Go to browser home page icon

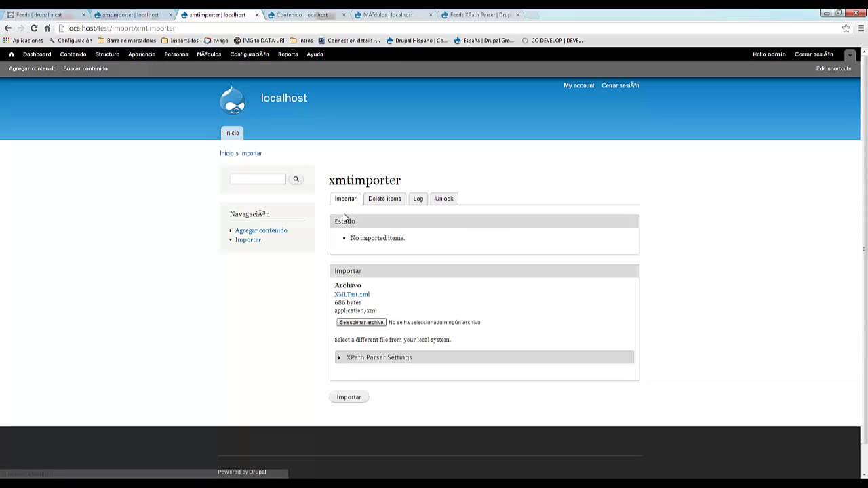click(47, 28)
